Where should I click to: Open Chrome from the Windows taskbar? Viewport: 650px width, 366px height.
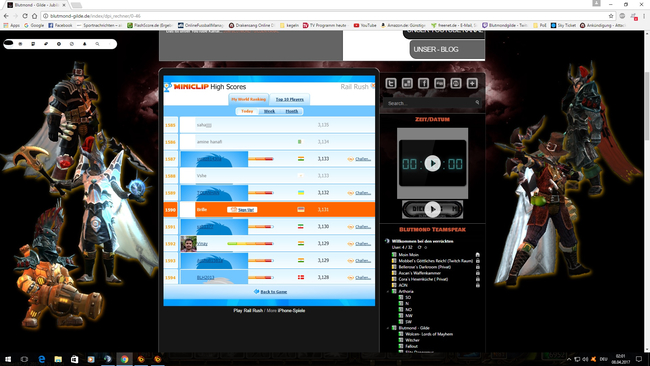coord(124,359)
